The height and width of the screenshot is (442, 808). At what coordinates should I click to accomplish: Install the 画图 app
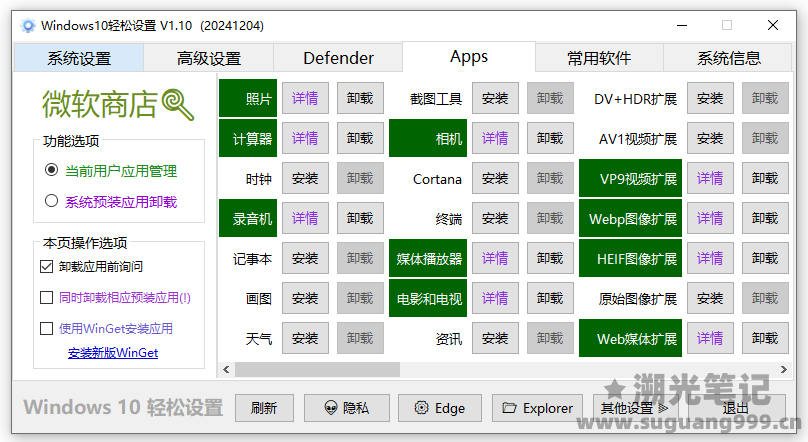click(x=305, y=298)
